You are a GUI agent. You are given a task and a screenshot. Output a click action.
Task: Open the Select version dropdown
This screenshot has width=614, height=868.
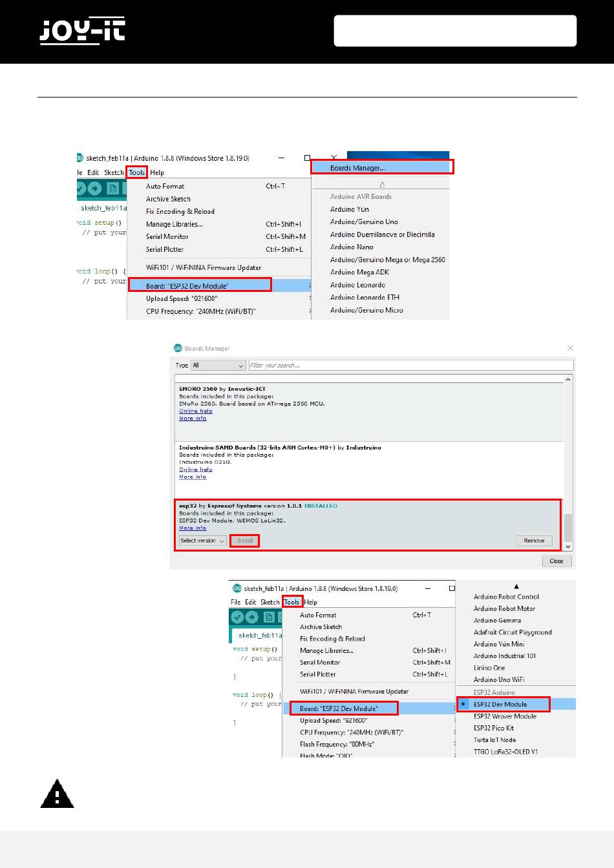[202, 541]
